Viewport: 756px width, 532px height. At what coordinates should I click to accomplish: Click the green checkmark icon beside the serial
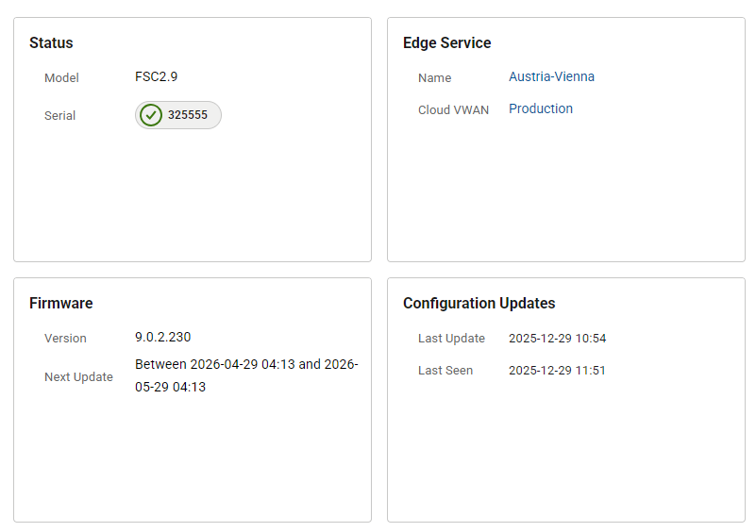tap(151, 115)
